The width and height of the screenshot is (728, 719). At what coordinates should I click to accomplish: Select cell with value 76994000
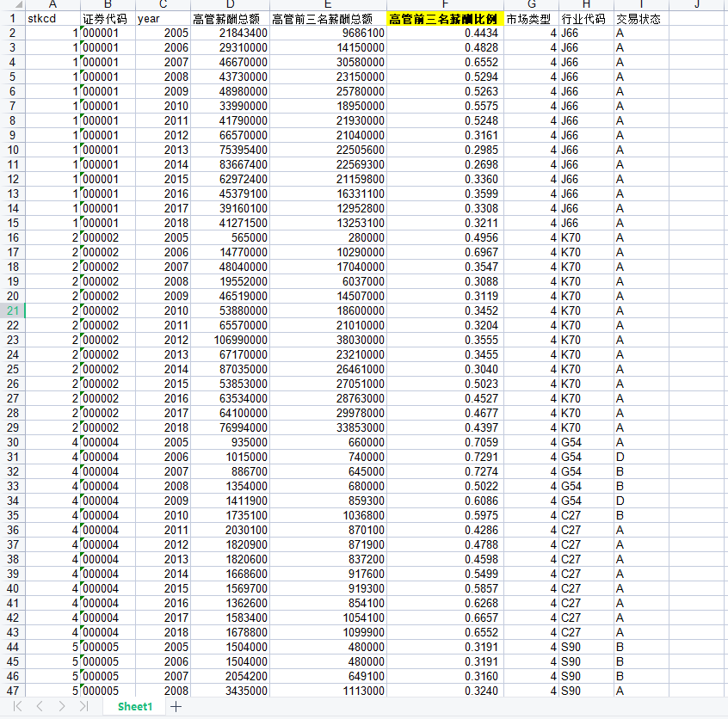coord(231,427)
